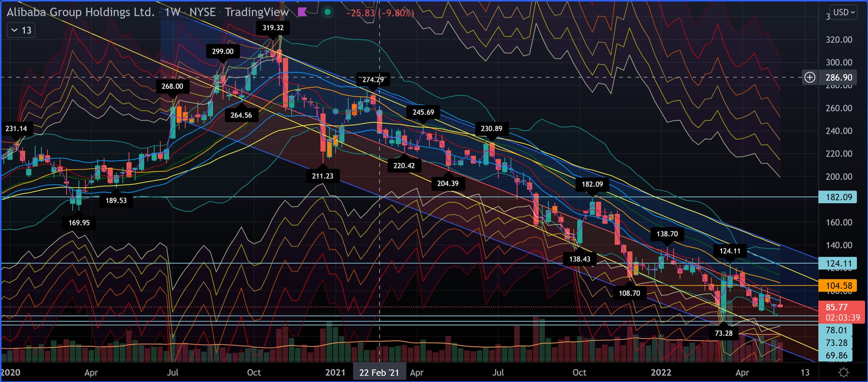
Task: Click the 1W interval in chart title
Action: (172, 12)
